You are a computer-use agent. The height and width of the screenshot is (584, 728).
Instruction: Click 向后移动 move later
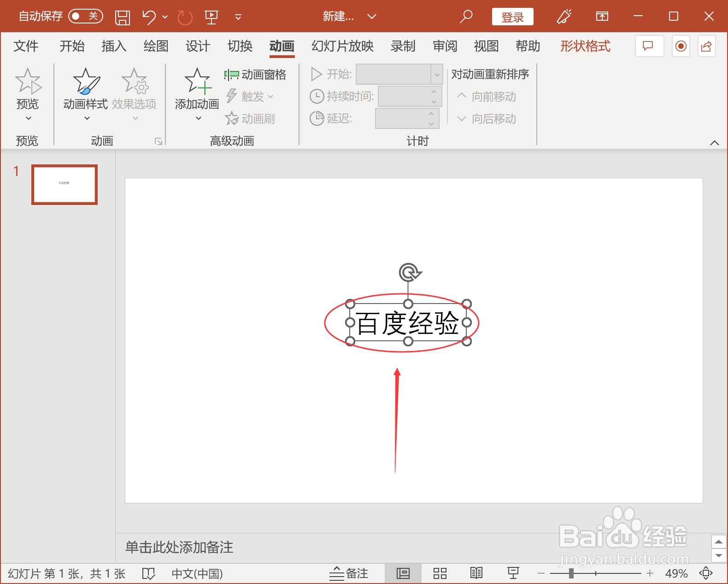pyautogui.click(x=487, y=119)
